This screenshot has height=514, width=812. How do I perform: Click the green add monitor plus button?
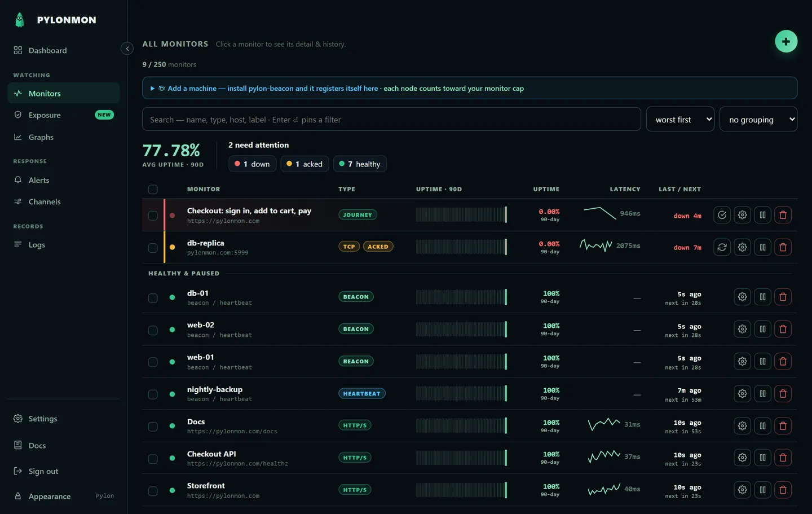(786, 41)
